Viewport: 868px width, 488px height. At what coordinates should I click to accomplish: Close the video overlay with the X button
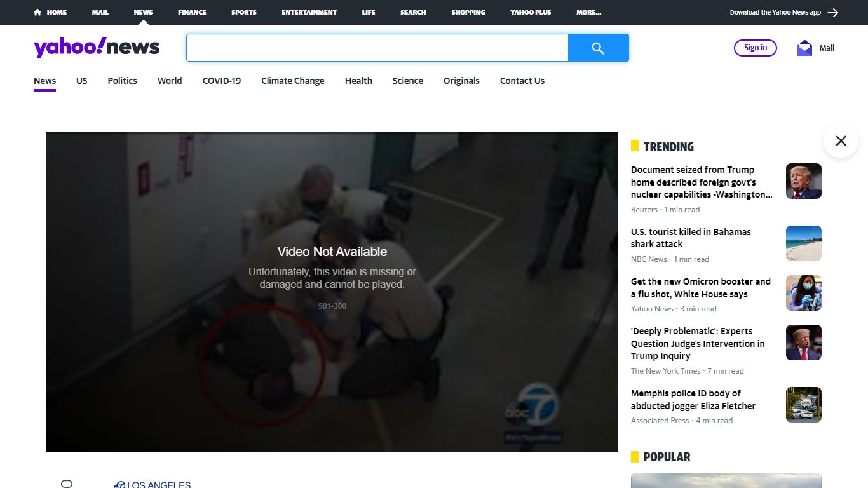tap(841, 140)
